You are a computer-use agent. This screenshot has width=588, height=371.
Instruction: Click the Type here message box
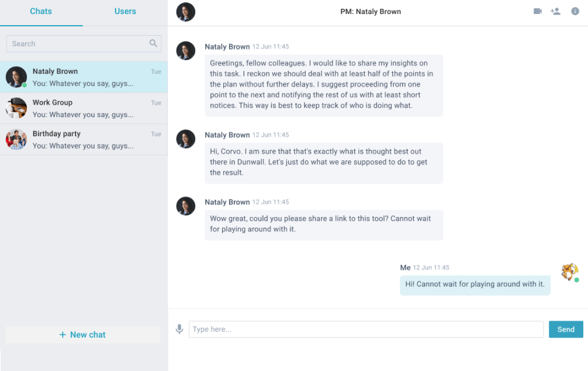tap(366, 329)
